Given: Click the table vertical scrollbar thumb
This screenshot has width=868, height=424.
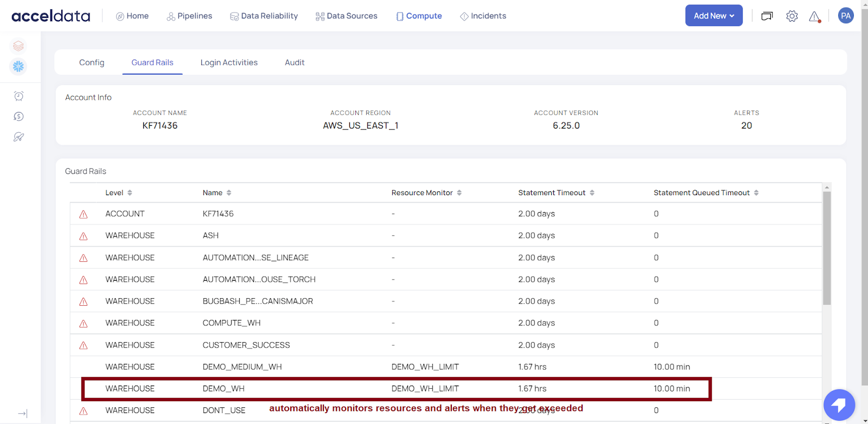Looking at the screenshot, I should (827, 248).
